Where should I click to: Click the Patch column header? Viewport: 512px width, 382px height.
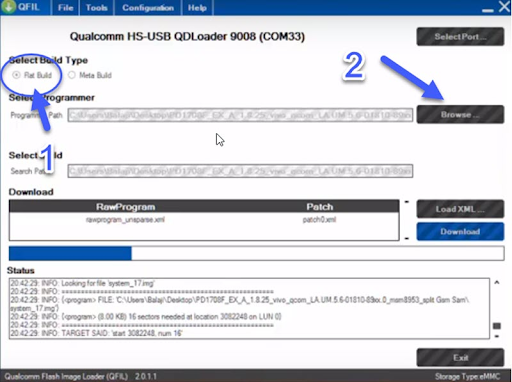[x=320, y=207]
